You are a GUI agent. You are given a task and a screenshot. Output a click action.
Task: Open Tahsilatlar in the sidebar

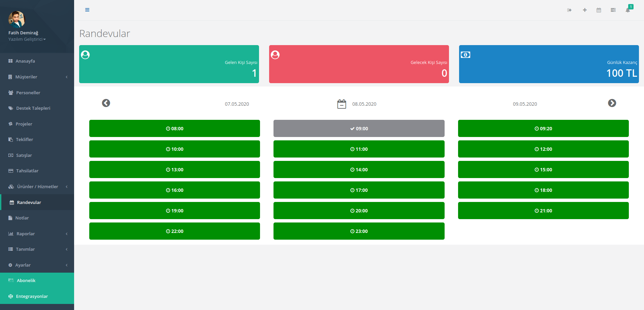[x=37, y=171]
